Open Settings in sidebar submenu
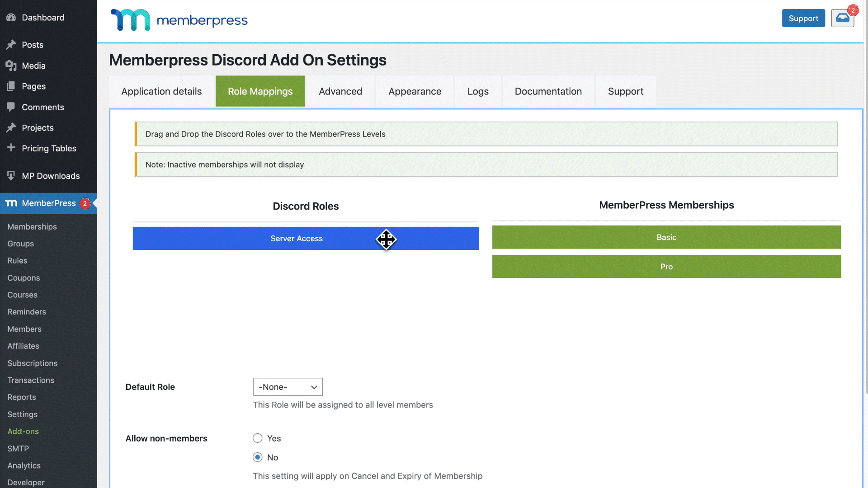 pos(23,414)
